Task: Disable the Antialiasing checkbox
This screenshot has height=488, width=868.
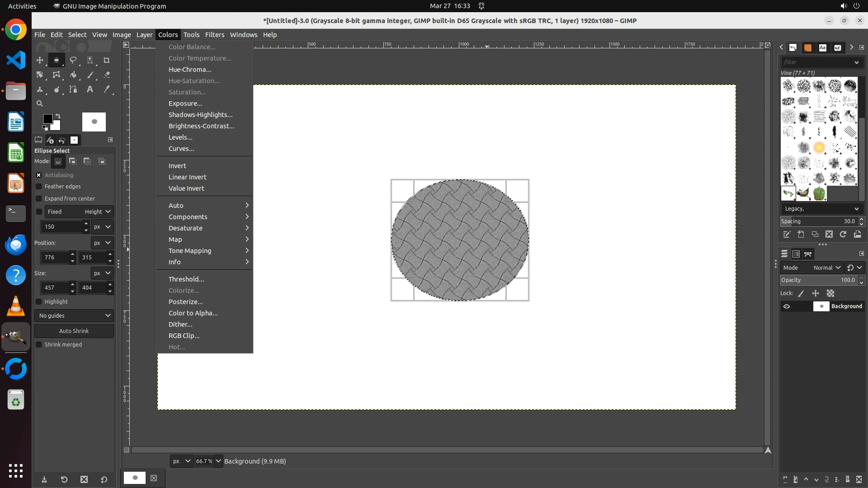Action: pyautogui.click(x=39, y=175)
